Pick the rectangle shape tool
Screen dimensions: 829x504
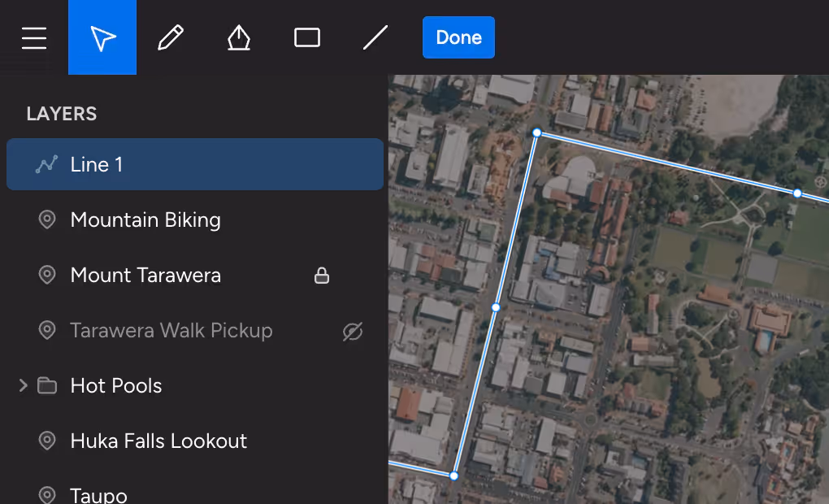pyautogui.click(x=307, y=37)
